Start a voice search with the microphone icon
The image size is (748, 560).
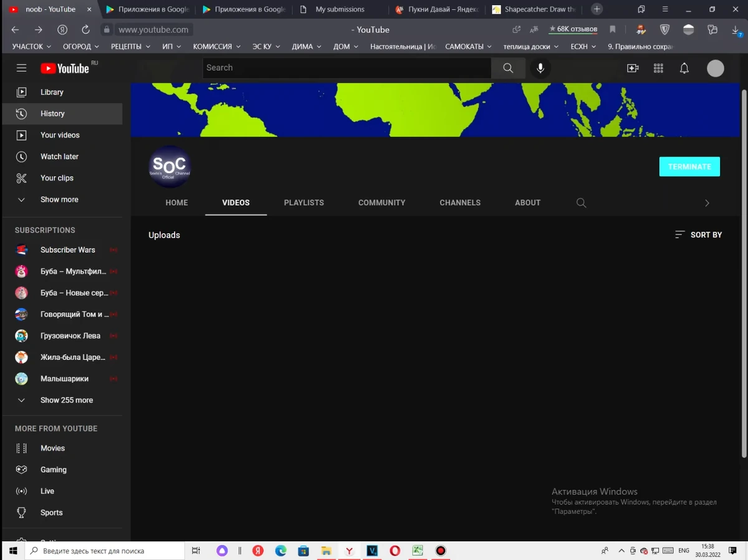(x=540, y=67)
